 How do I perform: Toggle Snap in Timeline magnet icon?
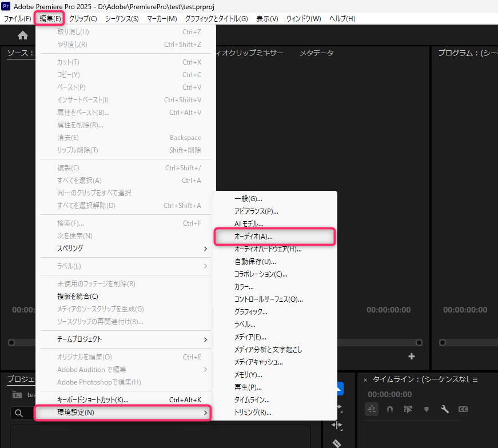point(389,409)
